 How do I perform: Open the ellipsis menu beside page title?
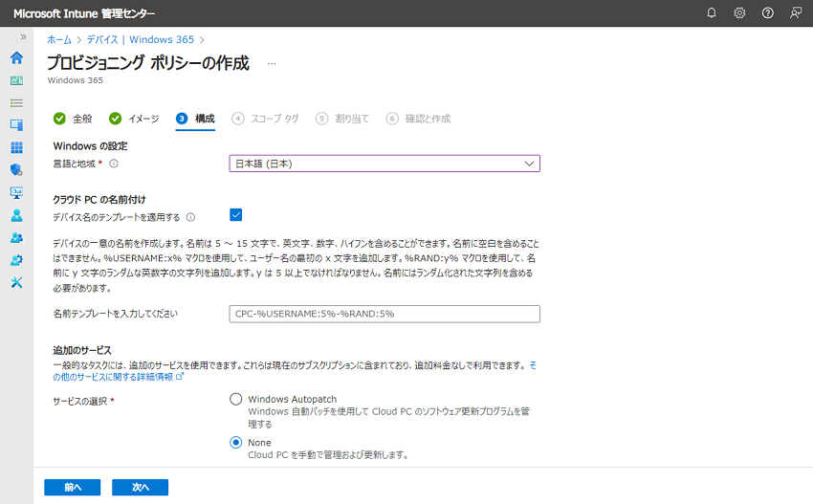[x=272, y=64]
